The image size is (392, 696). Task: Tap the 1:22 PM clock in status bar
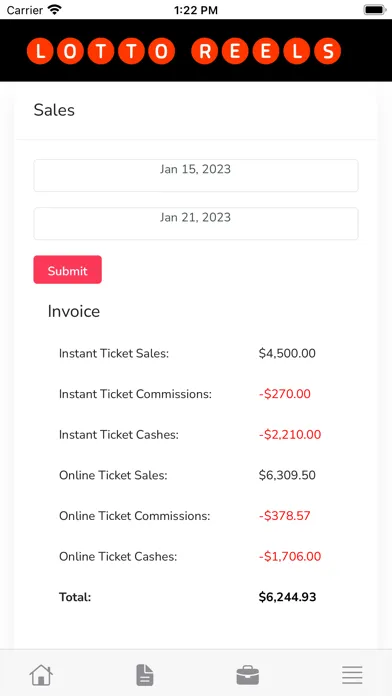point(196,10)
